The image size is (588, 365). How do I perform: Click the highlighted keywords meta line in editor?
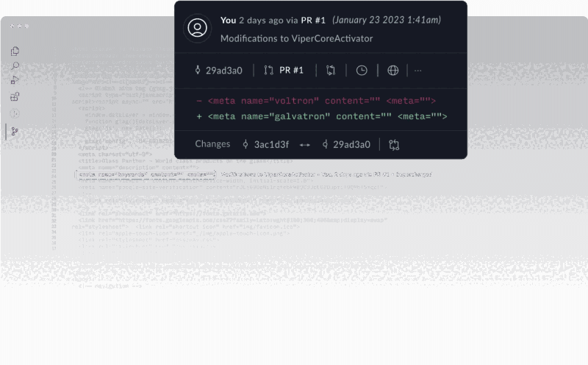tap(146, 174)
